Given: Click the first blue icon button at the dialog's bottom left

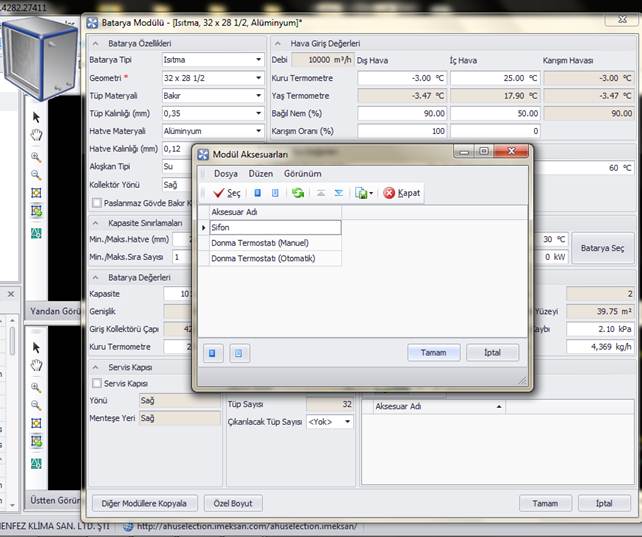Looking at the screenshot, I should 212,353.
